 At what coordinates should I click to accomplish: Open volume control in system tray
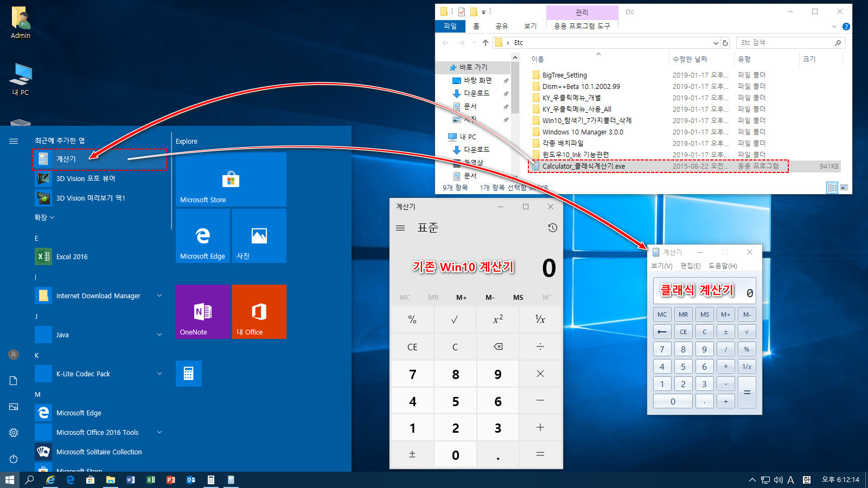point(778,480)
